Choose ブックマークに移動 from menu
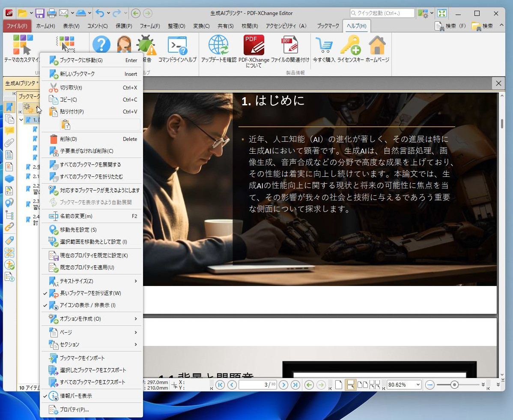 tap(92, 60)
